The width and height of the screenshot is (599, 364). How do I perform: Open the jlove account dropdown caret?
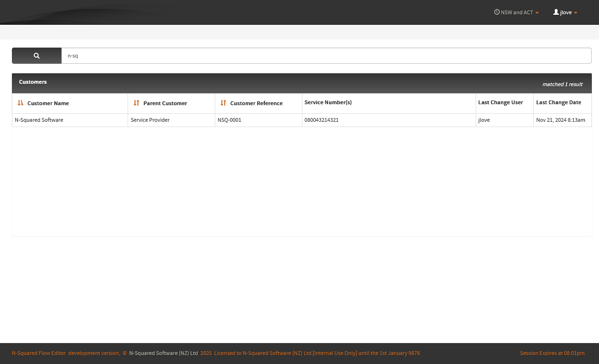click(576, 13)
